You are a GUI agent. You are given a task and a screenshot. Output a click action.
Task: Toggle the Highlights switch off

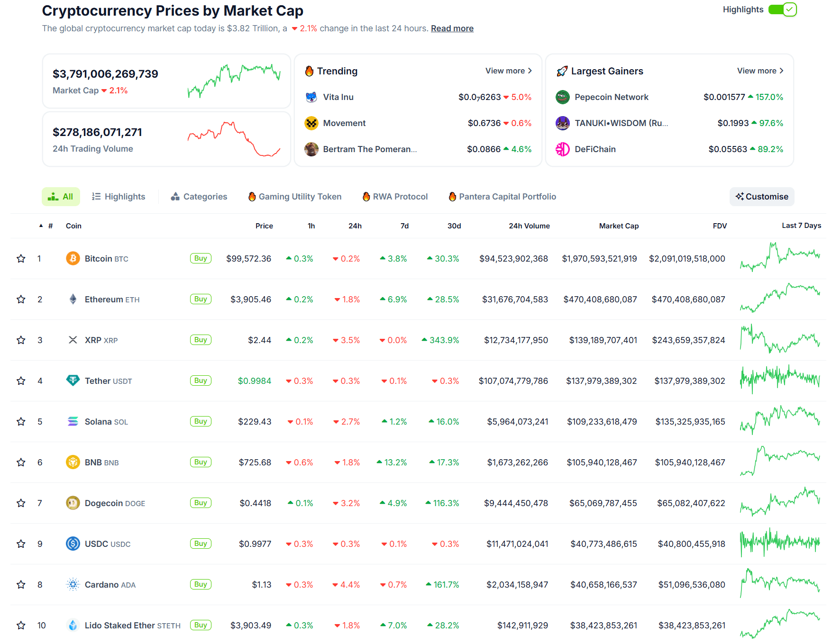(782, 9)
